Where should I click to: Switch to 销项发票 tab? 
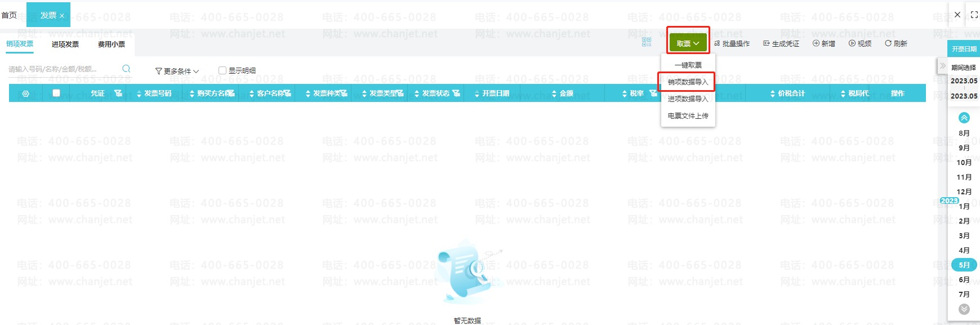[20, 43]
